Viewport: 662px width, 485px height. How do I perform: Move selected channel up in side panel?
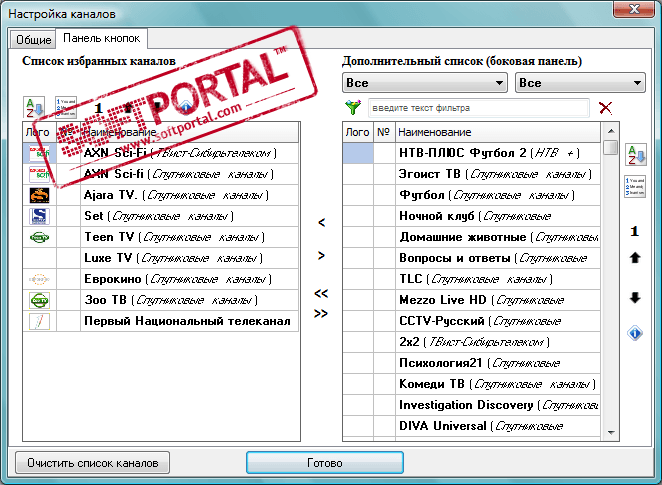tap(635, 258)
